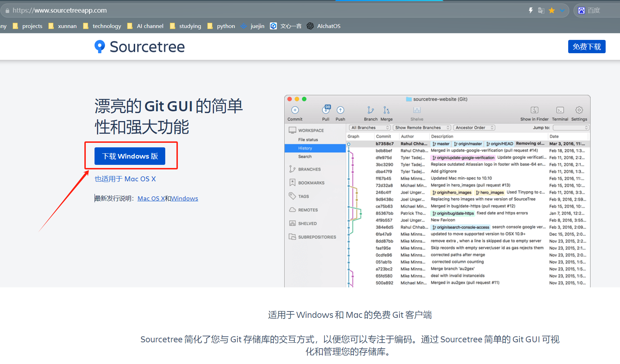Click the Description column header

point(442,136)
